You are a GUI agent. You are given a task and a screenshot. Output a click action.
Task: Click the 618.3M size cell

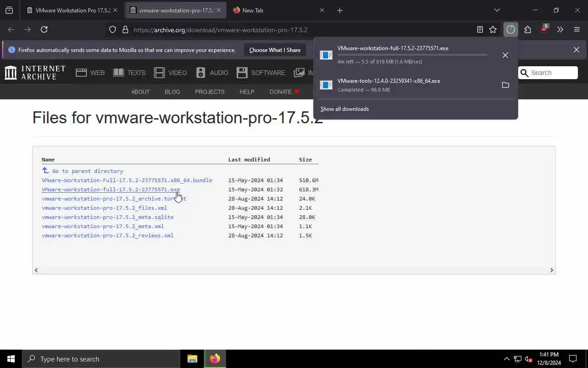[309, 190]
